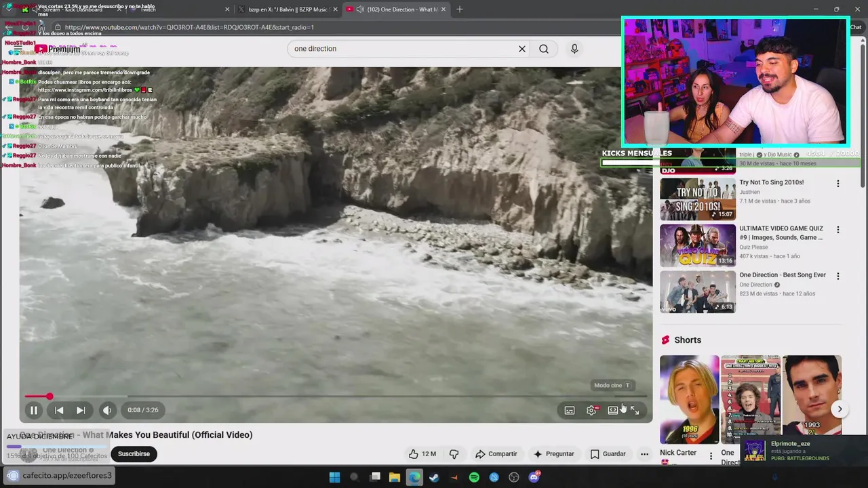Open options for the Nick Carter short
The height and width of the screenshot is (488, 868).
[x=711, y=456]
